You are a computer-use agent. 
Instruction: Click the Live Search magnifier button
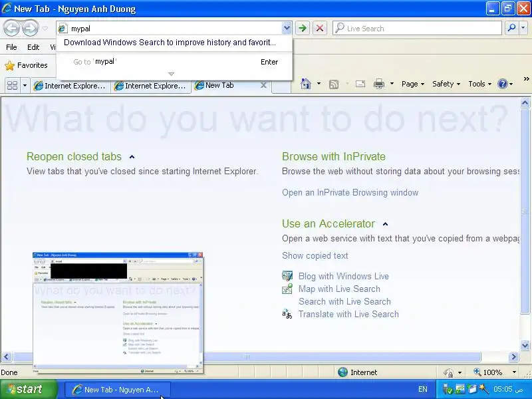pyautogui.click(x=511, y=28)
